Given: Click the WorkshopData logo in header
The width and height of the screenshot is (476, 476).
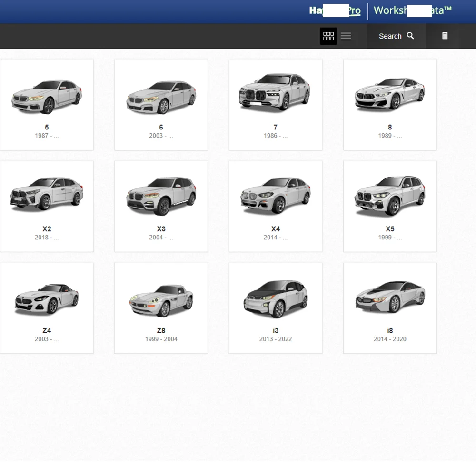Looking at the screenshot, I should 413,10.
